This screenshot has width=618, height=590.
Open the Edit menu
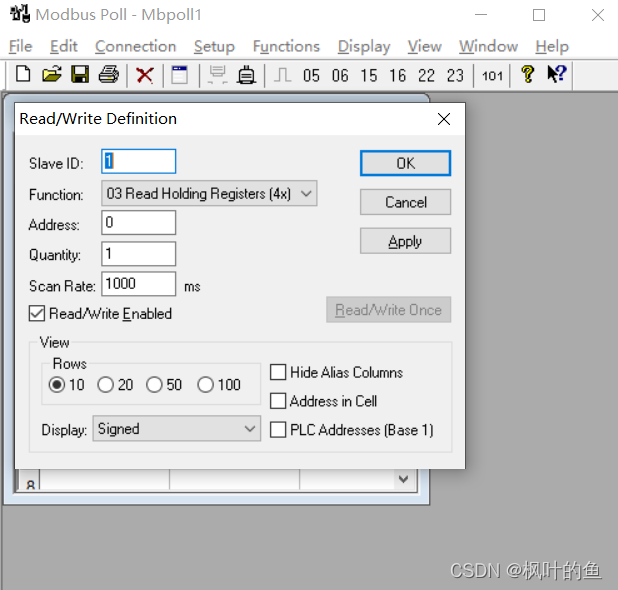click(x=63, y=47)
